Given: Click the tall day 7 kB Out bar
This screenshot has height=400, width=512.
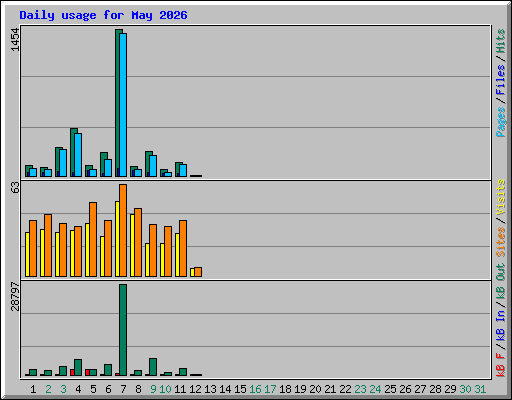Looking at the screenshot, I should coord(123,330).
